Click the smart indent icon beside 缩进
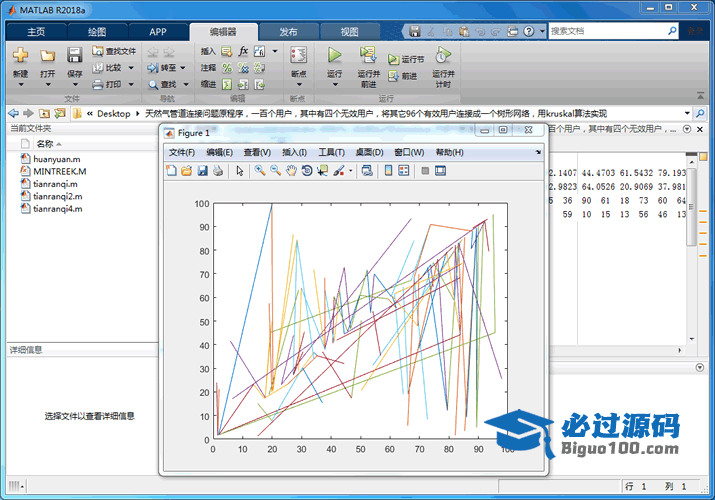Screen dimensions: 715x500 [x=227, y=84]
